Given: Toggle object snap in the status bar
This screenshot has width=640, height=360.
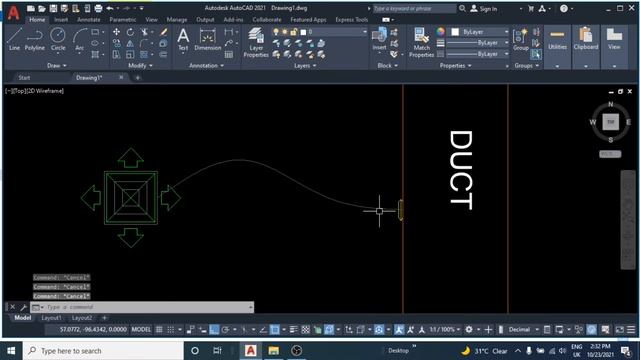Looking at the screenshot, I should click(x=275, y=329).
